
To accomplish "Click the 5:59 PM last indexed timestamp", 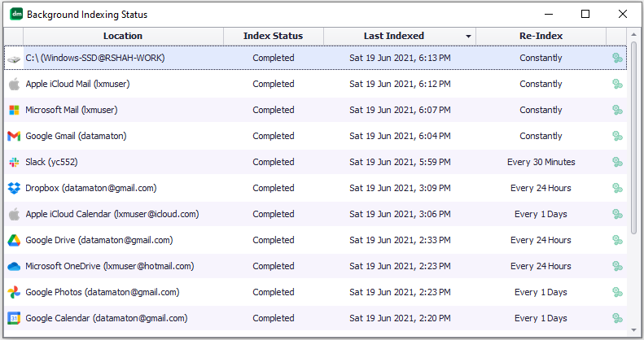I will [x=400, y=162].
